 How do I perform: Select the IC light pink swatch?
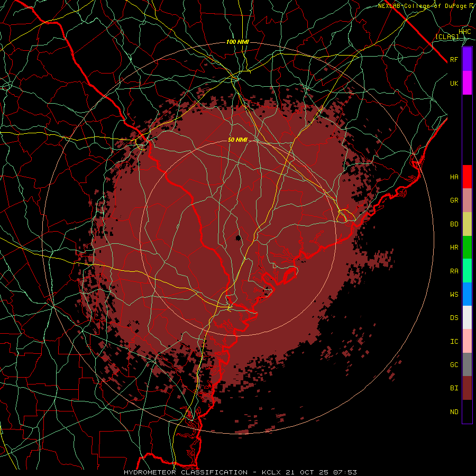coord(467,341)
